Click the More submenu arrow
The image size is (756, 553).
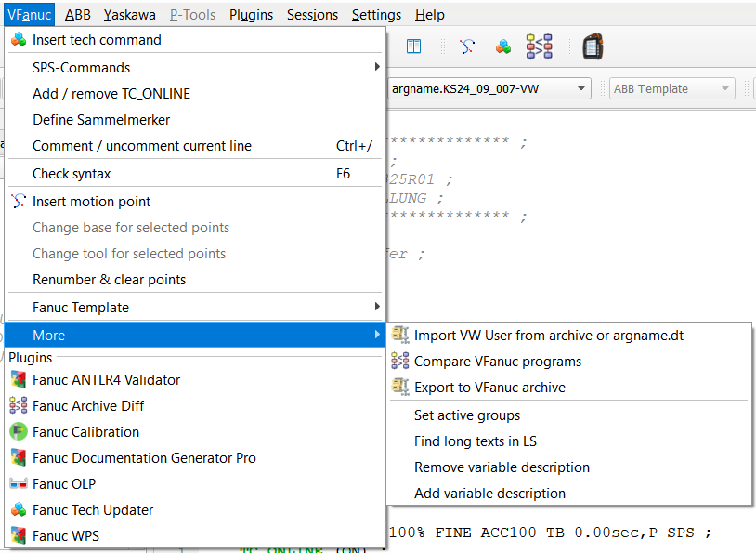pyautogui.click(x=377, y=335)
